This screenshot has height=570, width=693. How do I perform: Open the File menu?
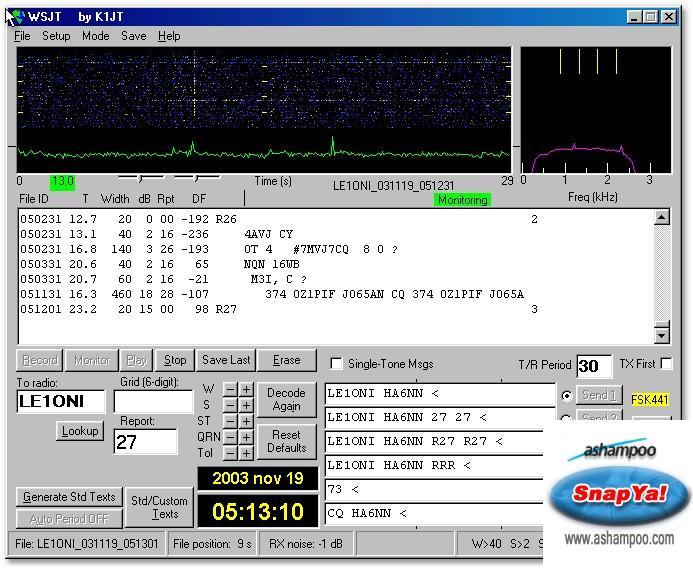click(x=22, y=36)
